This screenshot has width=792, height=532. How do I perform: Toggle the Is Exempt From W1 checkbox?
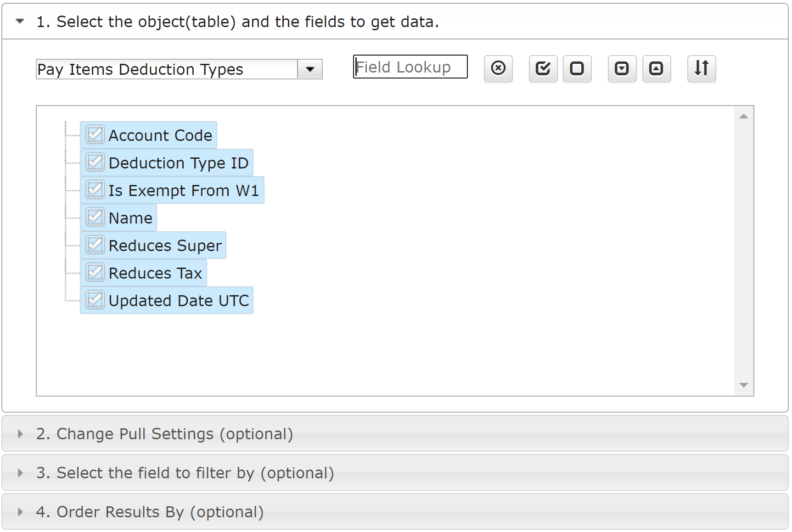(x=95, y=190)
